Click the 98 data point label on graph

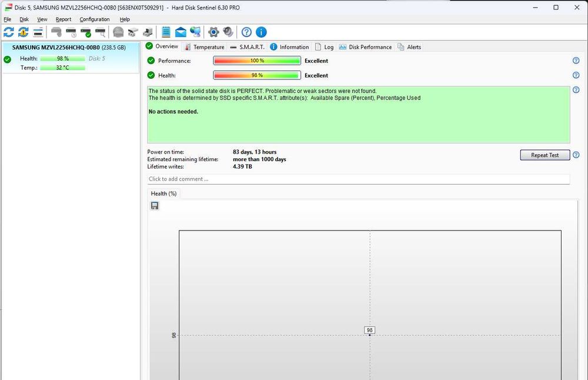[370, 330]
